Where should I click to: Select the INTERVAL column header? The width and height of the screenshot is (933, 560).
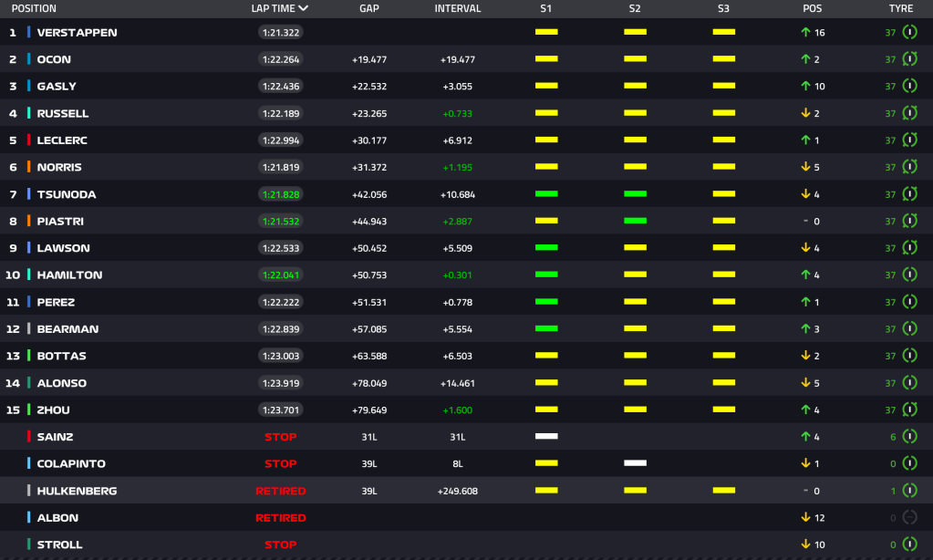[x=458, y=8]
